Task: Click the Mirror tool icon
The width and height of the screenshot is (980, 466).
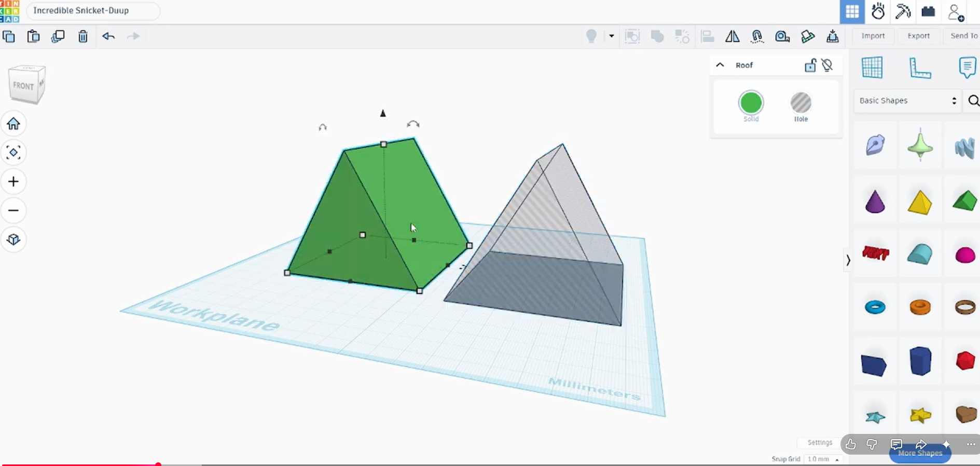Action: tap(733, 36)
